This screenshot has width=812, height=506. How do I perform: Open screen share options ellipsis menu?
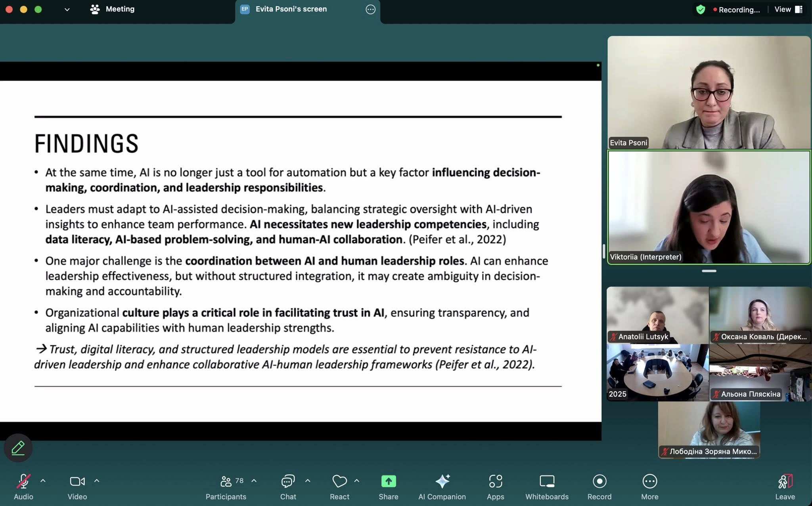click(370, 10)
